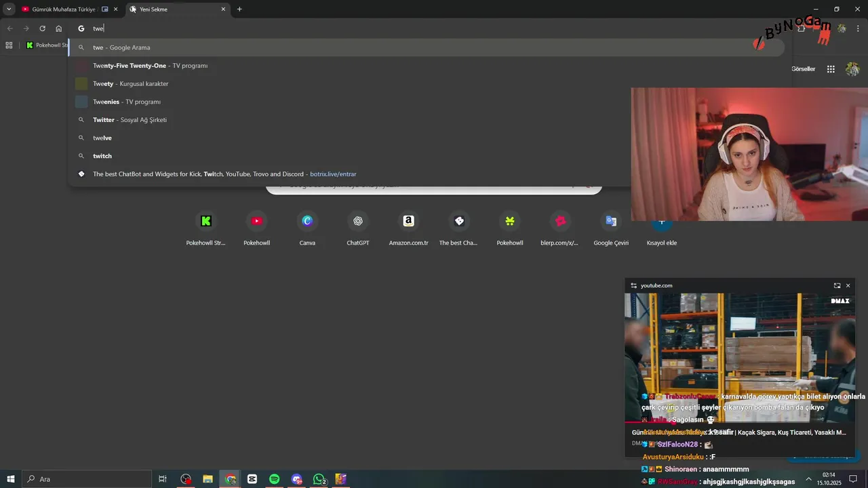The image size is (868, 488).
Task: Open CapCut from the taskbar
Action: [x=252, y=479]
